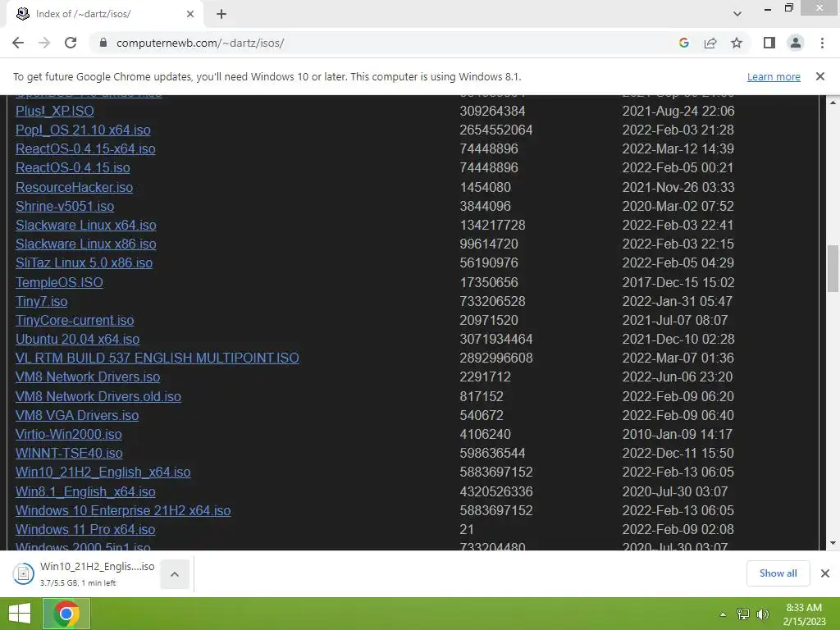Open Shrine-v5051.iso link
The height and width of the screenshot is (630, 840).
(65, 206)
